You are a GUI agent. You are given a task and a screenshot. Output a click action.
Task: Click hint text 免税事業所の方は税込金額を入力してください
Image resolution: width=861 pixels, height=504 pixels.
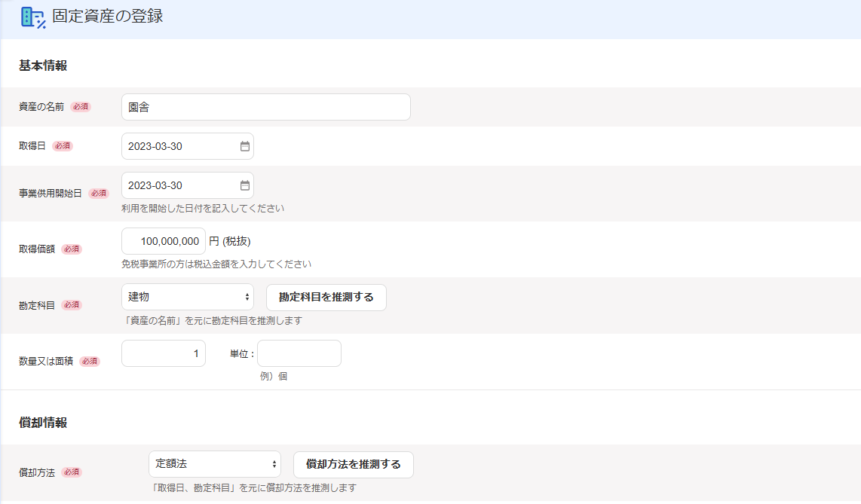click(216, 264)
